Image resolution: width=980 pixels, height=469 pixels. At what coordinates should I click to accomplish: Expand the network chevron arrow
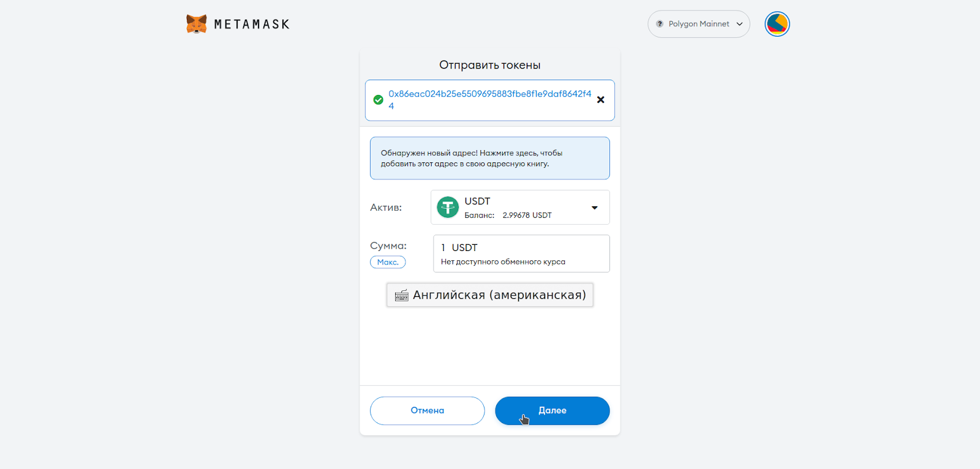tap(739, 24)
